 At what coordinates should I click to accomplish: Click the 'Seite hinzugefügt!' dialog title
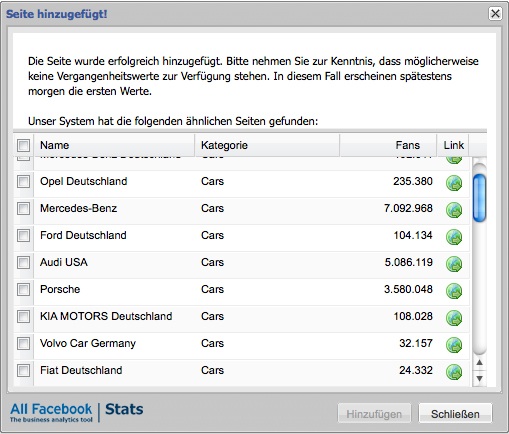tap(57, 14)
